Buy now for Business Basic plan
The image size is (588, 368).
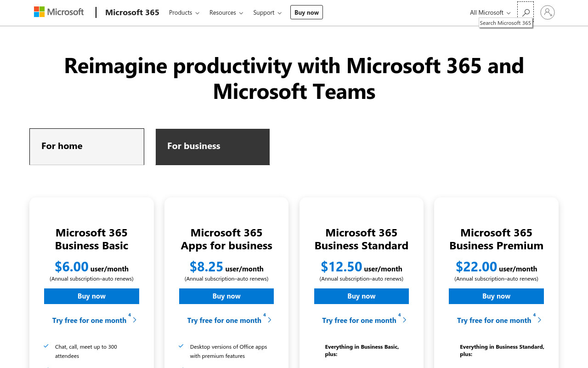click(x=91, y=296)
